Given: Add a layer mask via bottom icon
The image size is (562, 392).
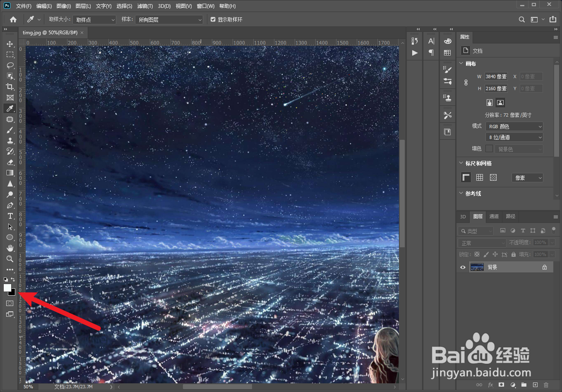Looking at the screenshot, I should pyautogui.click(x=501, y=385).
